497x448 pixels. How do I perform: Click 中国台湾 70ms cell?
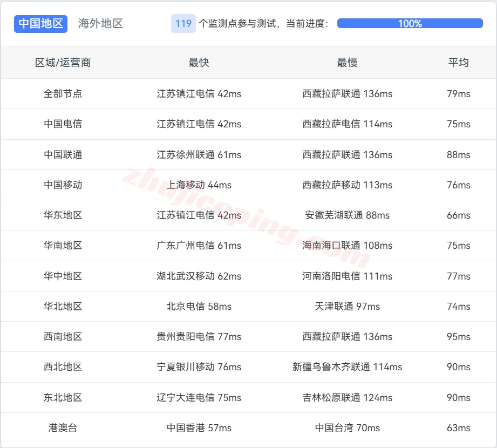pyautogui.click(x=347, y=428)
